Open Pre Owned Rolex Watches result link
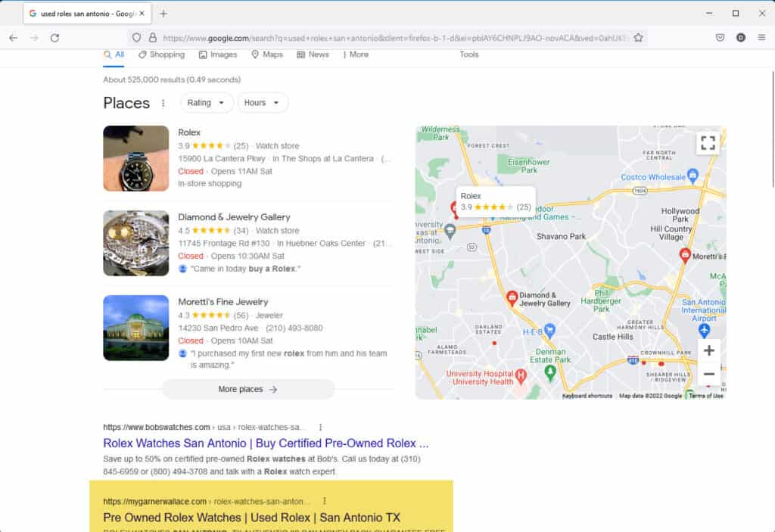Viewport: 775px width, 532px height. (251, 518)
